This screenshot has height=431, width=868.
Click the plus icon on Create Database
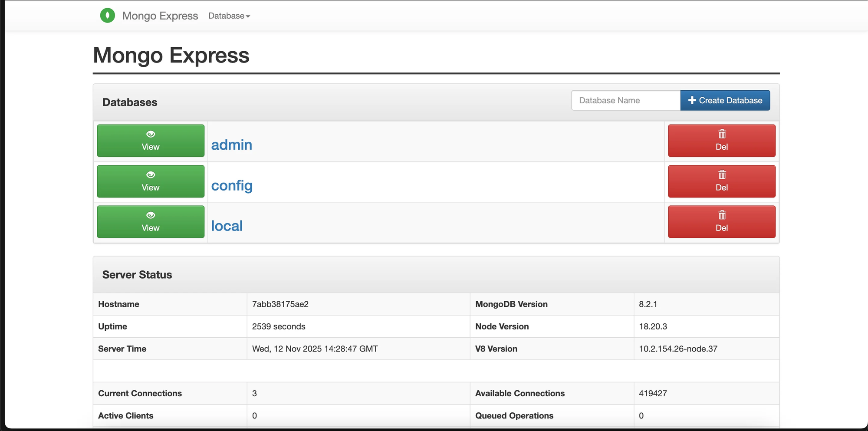click(x=692, y=100)
